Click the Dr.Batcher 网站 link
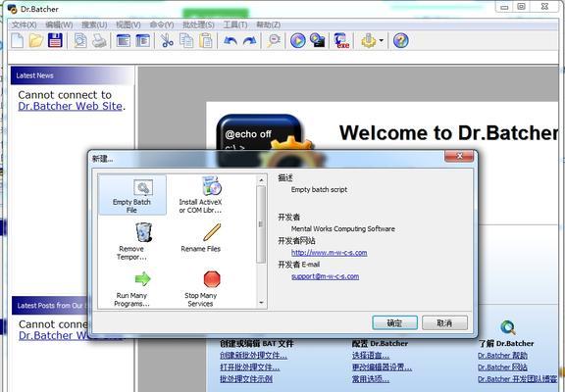 [x=502, y=367]
